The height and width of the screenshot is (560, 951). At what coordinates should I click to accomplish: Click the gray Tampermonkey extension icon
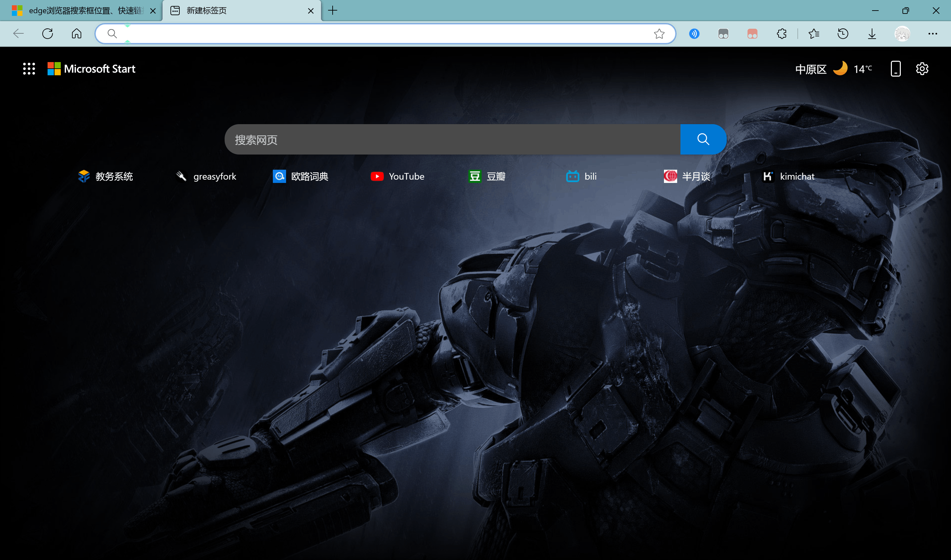point(723,34)
